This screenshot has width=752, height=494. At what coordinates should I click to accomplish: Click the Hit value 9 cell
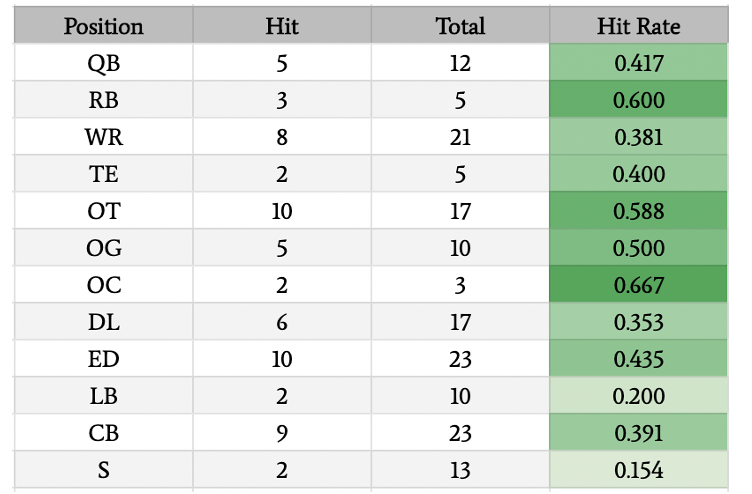pyautogui.click(x=282, y=433)
